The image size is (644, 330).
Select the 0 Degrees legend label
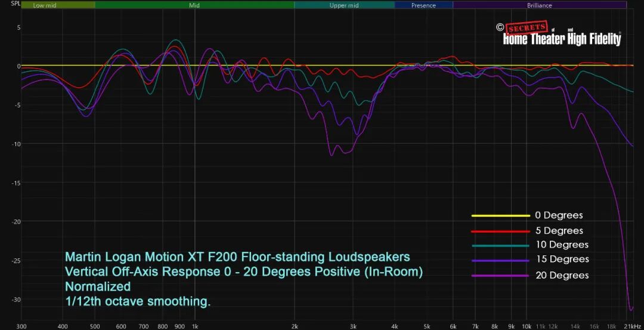click(x=559, y=215)
